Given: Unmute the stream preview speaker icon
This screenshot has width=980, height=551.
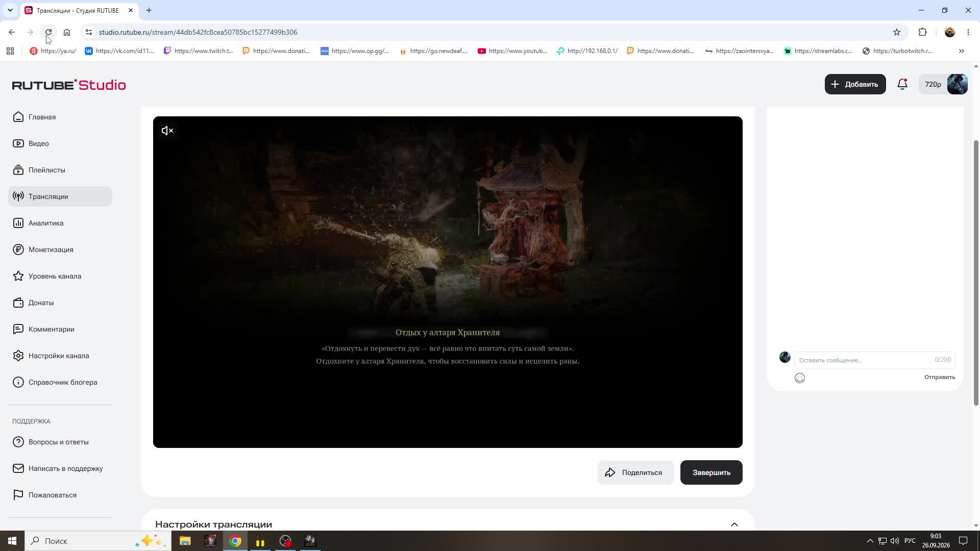Looking at the screenshot, I should (167, 131).
